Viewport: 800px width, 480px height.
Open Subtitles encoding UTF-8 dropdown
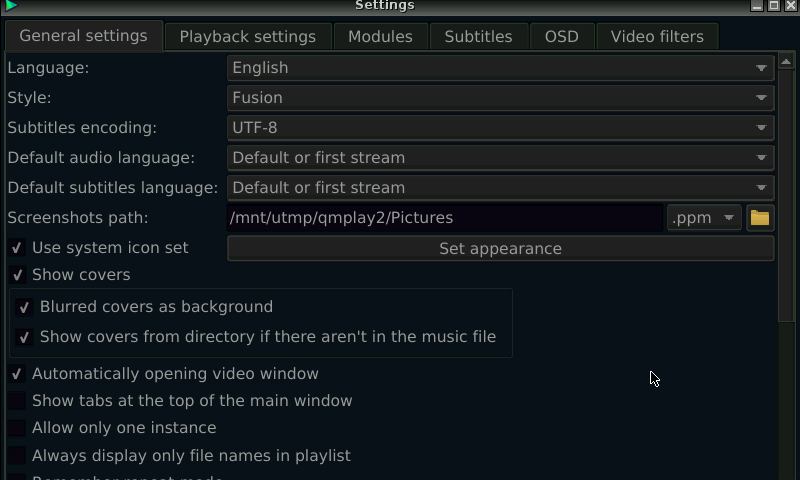(501, 128)
